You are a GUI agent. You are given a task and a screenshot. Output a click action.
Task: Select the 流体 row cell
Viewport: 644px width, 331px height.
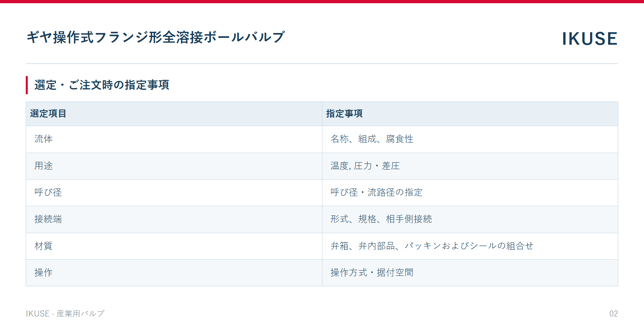point(174,139)
